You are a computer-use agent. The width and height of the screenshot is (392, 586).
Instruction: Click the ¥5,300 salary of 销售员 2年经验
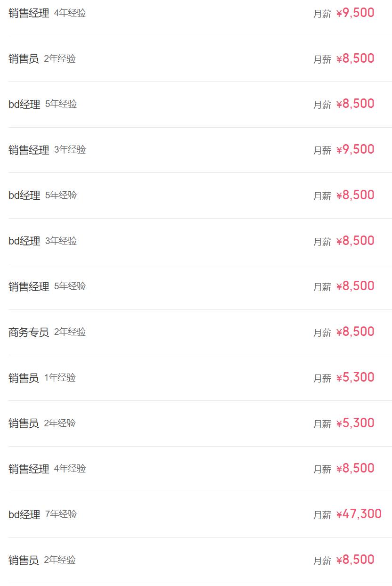coord(355,423)
